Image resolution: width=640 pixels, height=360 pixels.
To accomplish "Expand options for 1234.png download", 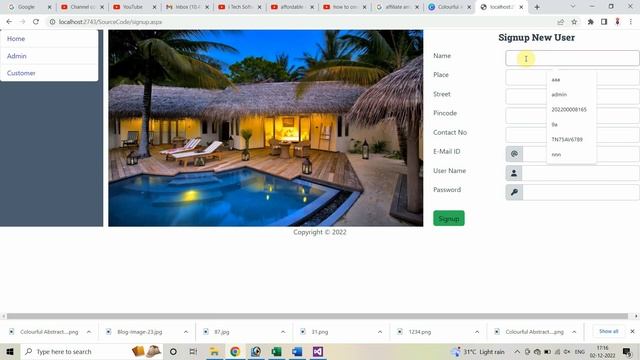I will tap(477, 332).
